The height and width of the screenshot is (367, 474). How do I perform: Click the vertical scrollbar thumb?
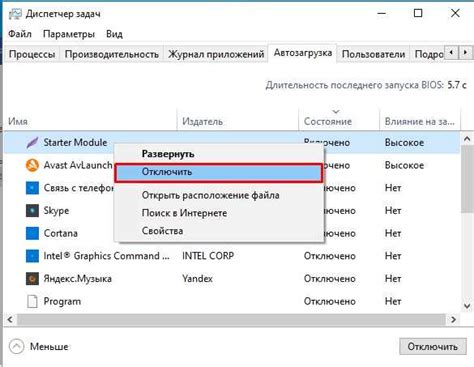point(467,180)
